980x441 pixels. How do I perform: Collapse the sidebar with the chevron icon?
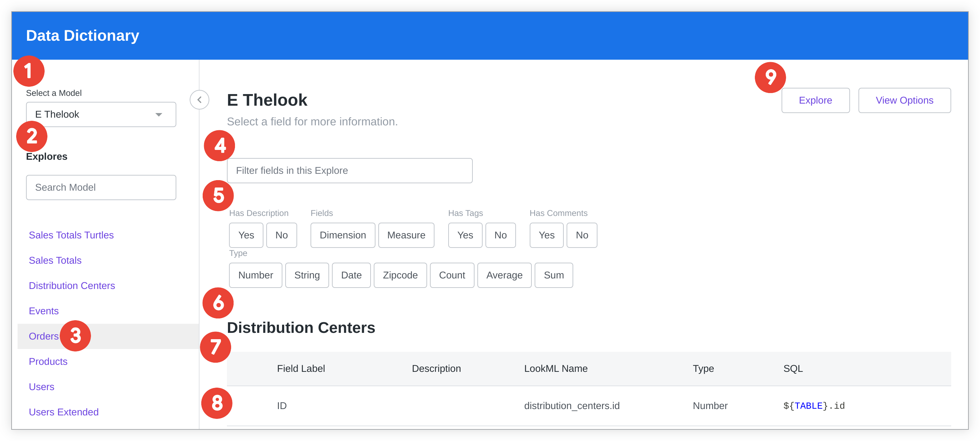[200, 100]
